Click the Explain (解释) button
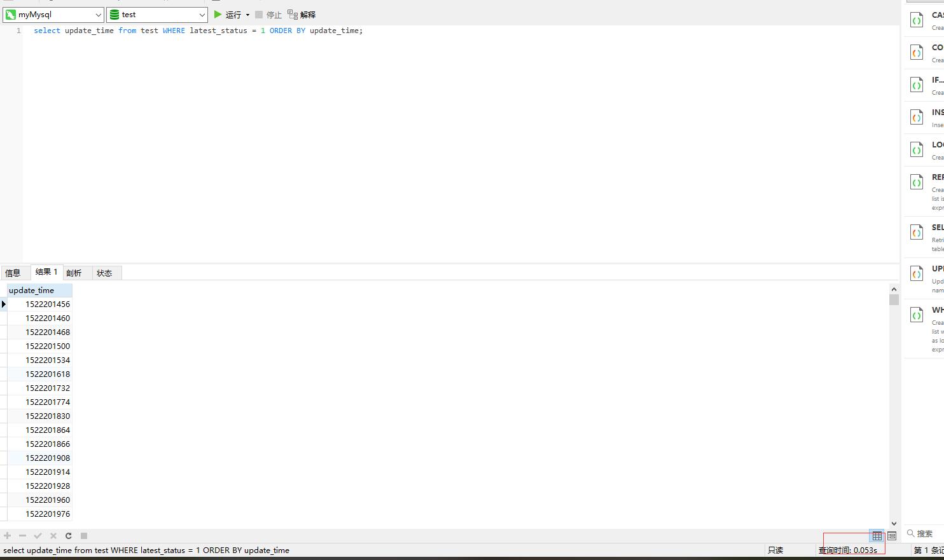Screen dimensions: 944x560 click(x=302, y=15)
